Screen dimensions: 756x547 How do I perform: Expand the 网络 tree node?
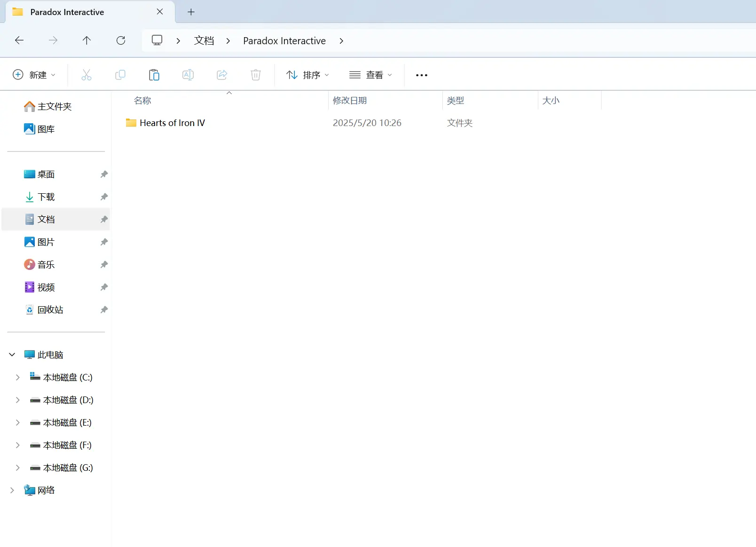(12, 490)
